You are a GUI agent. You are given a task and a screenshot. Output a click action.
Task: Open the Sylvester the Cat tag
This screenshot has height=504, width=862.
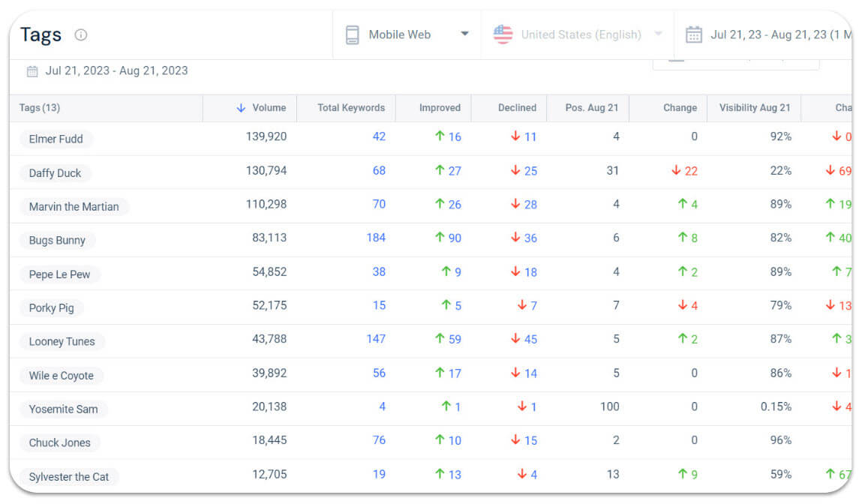69,476
